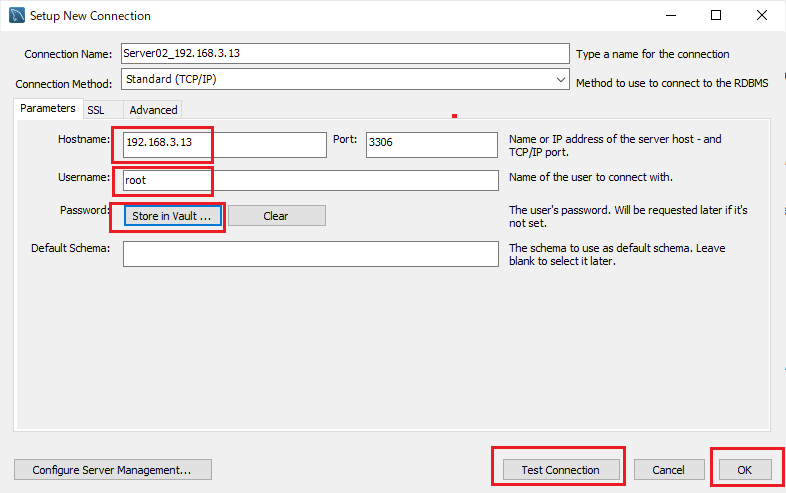Click into the Hostname field
786x493 pixels.
click(225, 145)
